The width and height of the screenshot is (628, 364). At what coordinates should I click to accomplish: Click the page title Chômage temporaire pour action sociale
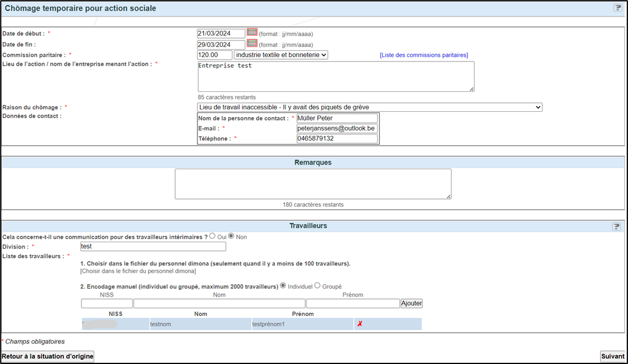coord(80,8)
